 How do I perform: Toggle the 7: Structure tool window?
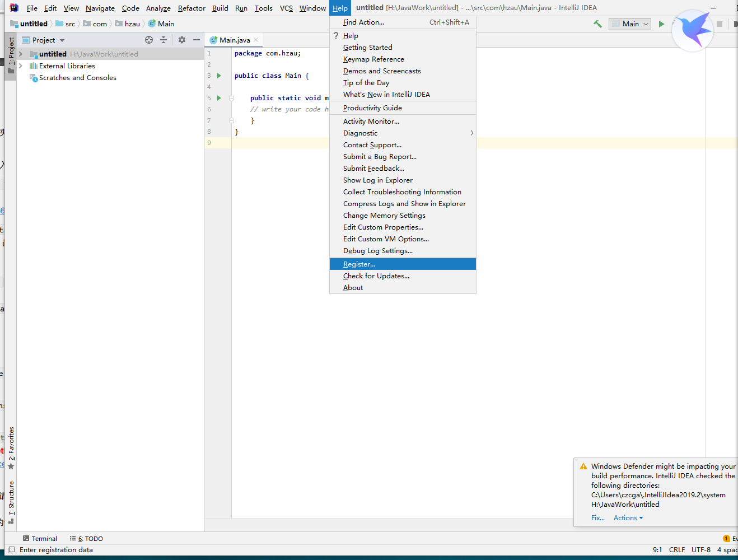(11, 502)
